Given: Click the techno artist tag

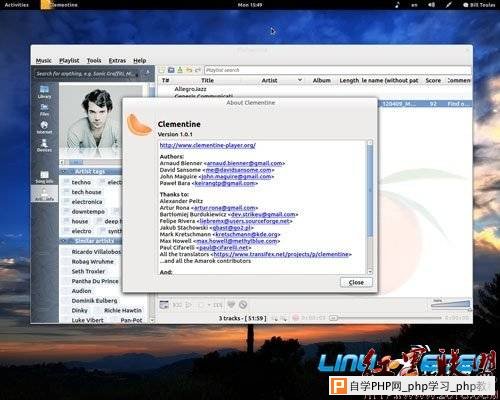Looking at the screenshot, I should tap(81, 182).
